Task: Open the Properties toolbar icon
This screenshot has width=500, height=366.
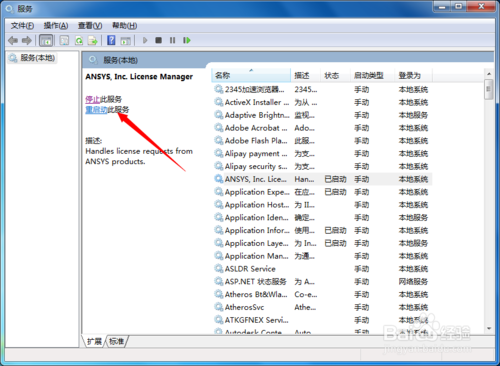Action: point(64,40)
